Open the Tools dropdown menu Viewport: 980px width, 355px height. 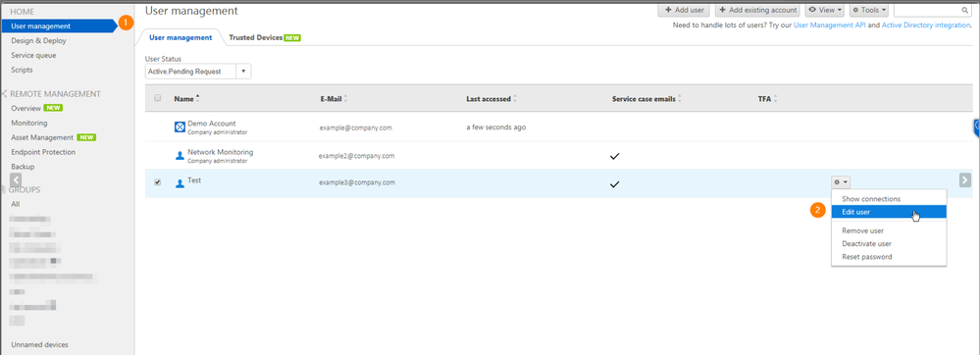coord(869,10)
